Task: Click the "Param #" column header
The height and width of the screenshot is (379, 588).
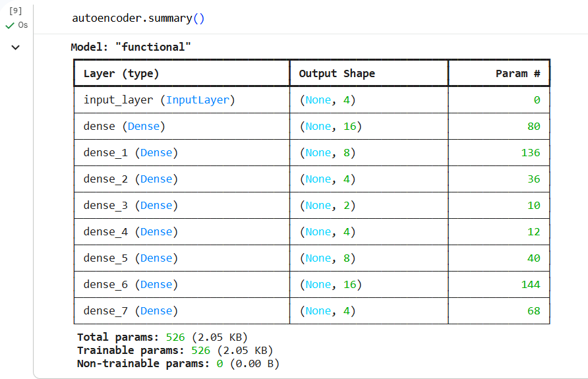Action: [x=517, y=73]
